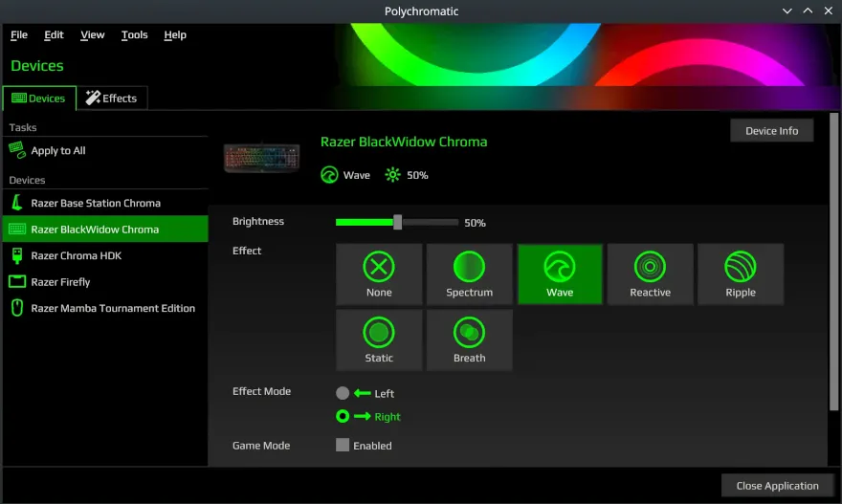Open the Tools menu
Viewport: 842px width, 504px height.
134,34
